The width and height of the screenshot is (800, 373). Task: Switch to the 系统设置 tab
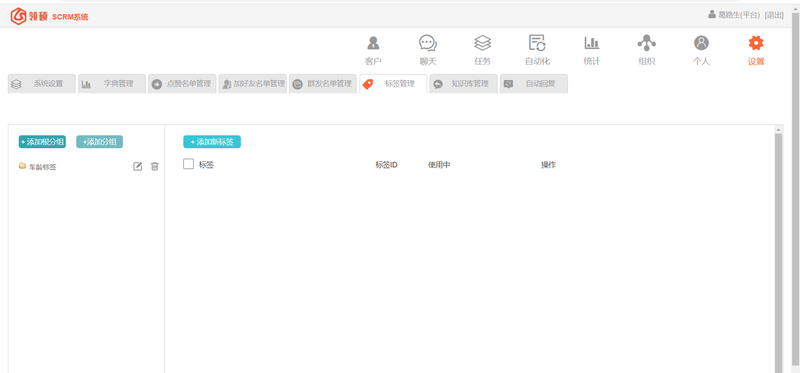click(x=42, y=84)
